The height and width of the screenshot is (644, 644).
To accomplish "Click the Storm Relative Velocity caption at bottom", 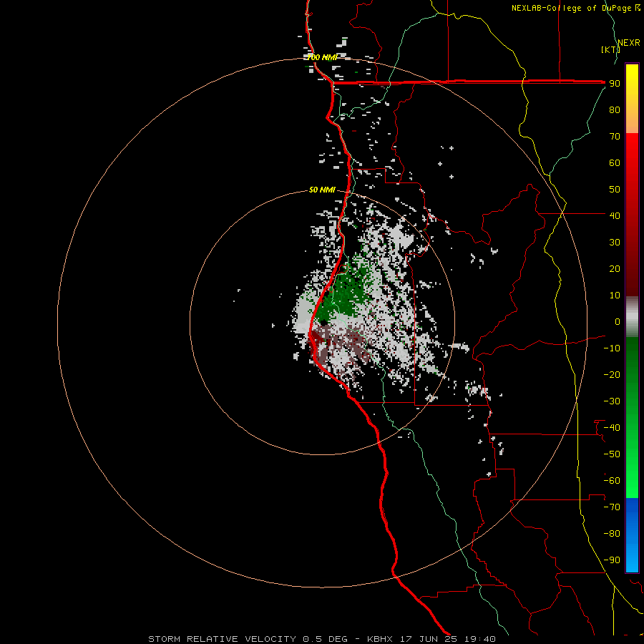I will point(322,639).
